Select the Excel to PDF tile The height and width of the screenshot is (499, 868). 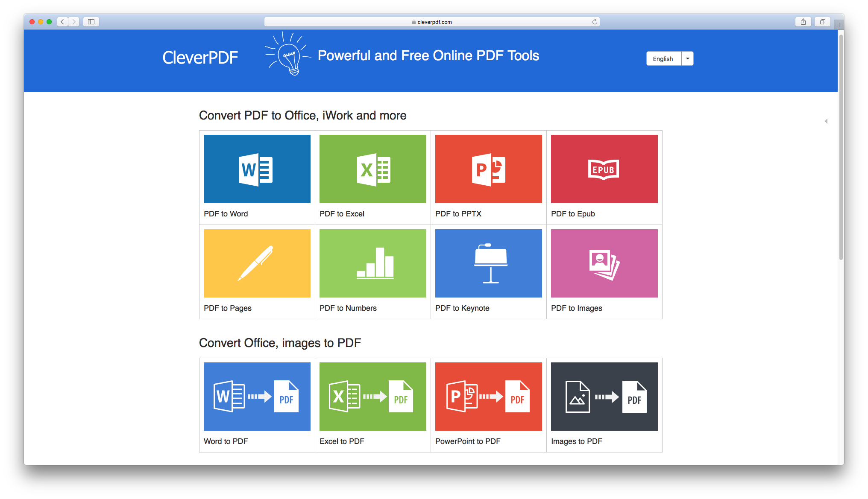click(372, 397)
